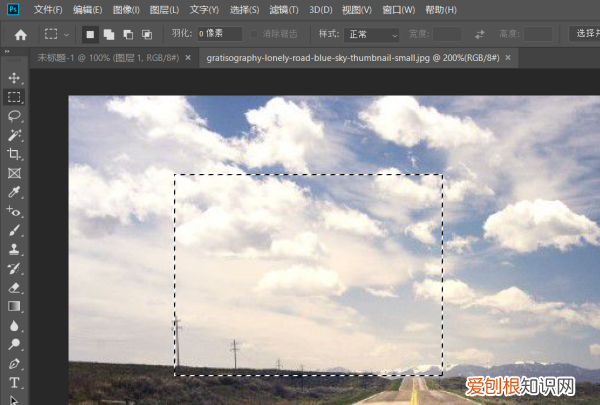Select the Magic Wand tool

[14, 135]
